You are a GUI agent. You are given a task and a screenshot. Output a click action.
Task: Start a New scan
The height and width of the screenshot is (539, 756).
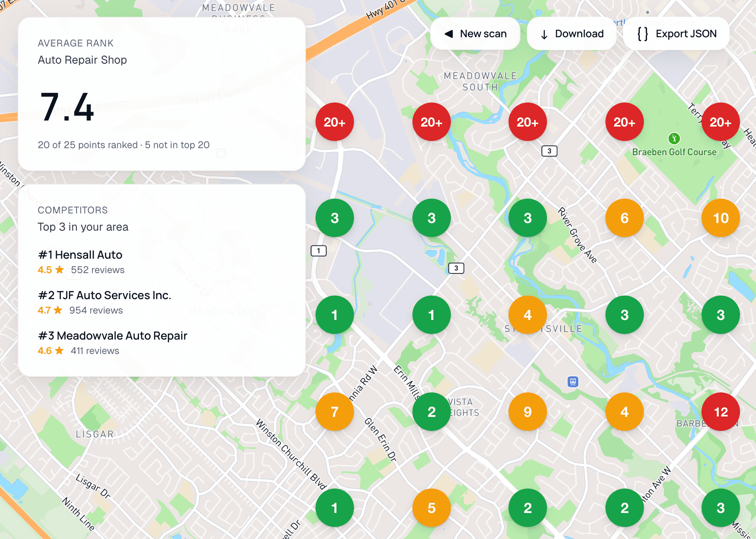point(475,34)
